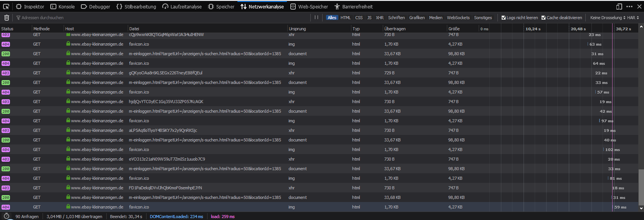The width and height of the screenshot is (644, 220).
Task: Click lock icon in gQKyoOAa8r6KLSEGx226TneyE88fQEul row
Action: click(x=68, y=72)
